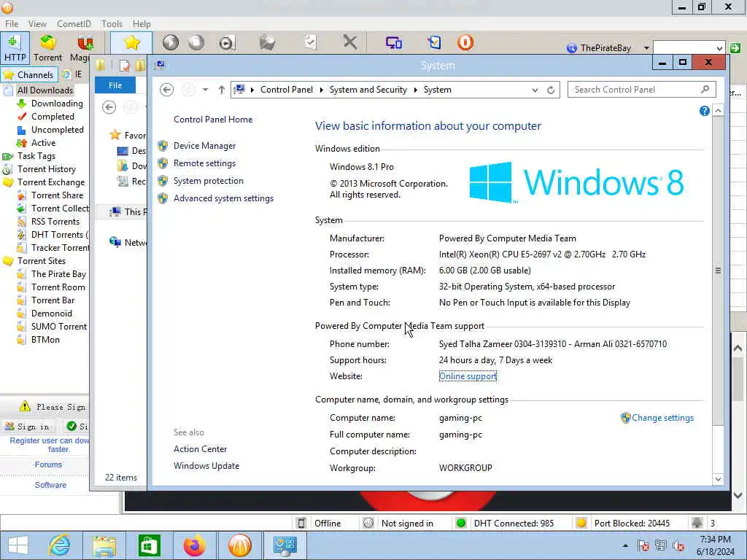The image size is (747, 560).
Task: Select All Downloads in sidebar
Action: point(44,90)
